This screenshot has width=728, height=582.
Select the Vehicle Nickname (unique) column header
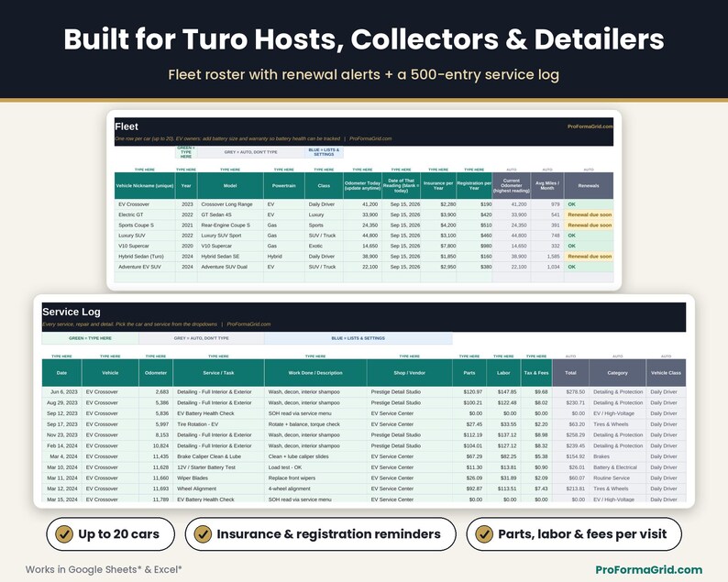pyautogui.click(x=145, y=186)
